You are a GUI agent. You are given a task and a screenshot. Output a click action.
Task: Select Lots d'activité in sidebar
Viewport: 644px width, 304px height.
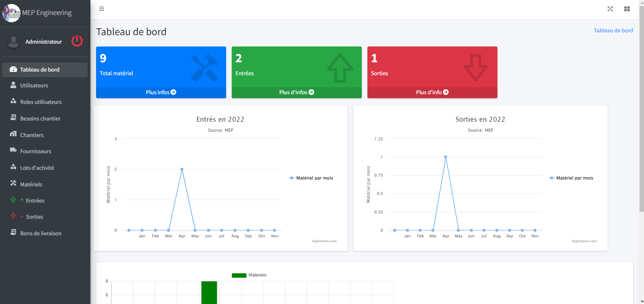click(37, 168)
